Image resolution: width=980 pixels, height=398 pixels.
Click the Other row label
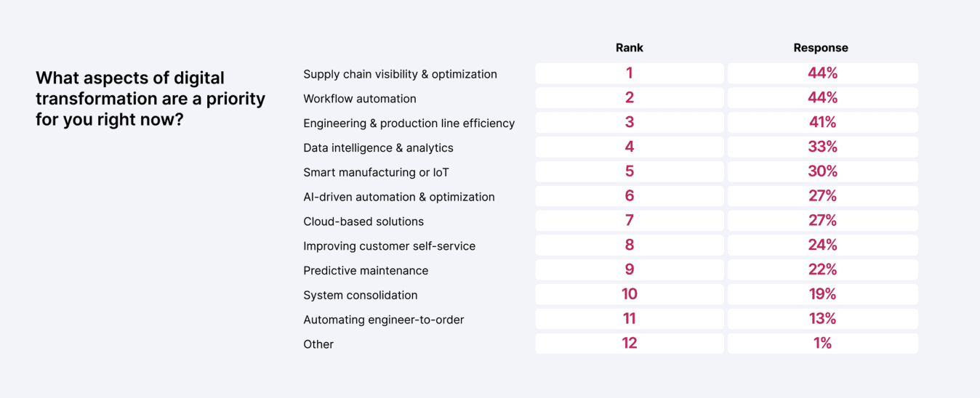(x=318, y=345)
